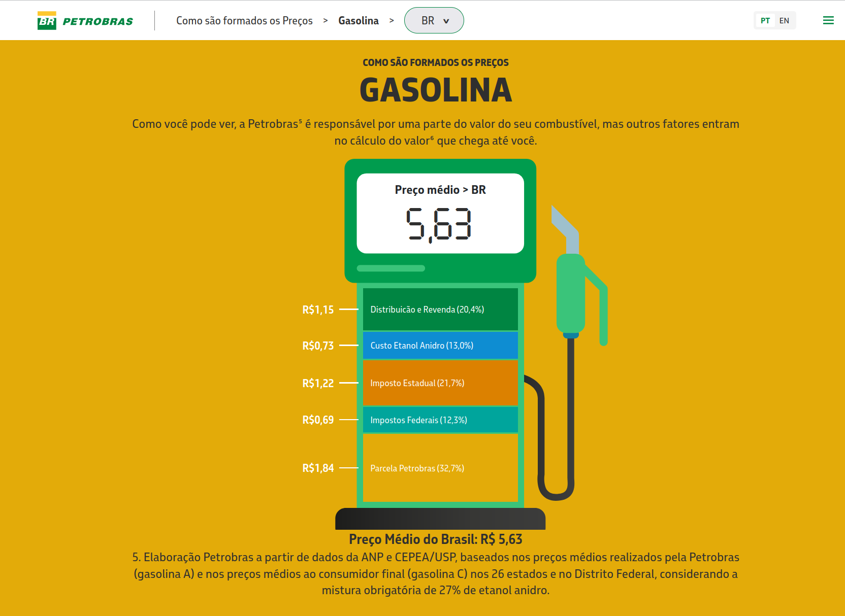
Task: Click footnote 5 text about ANP data
Action: coord(436,574)
